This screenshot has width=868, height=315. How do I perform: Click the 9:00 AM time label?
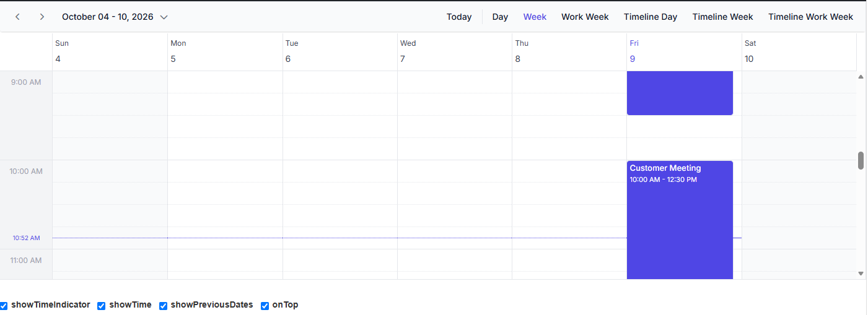(26, 82)
